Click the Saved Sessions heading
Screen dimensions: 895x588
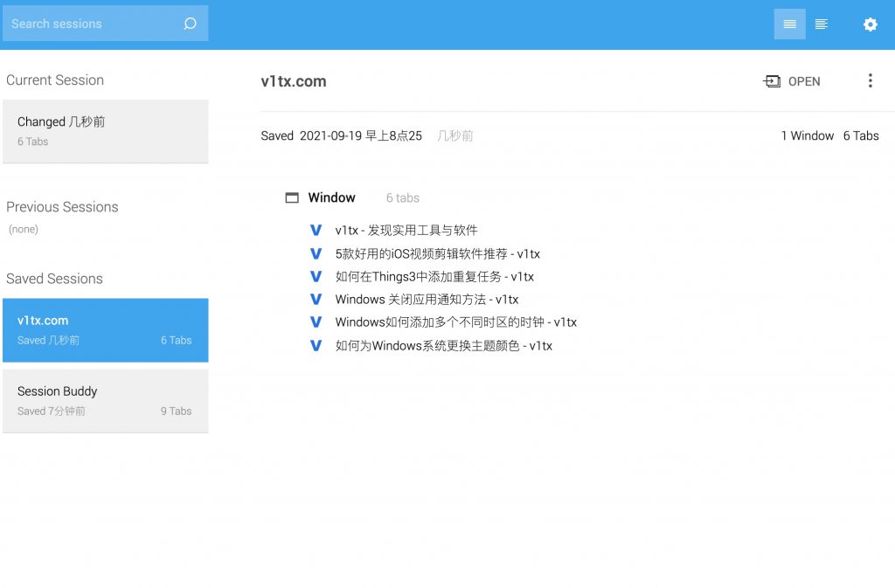[54, 279]
